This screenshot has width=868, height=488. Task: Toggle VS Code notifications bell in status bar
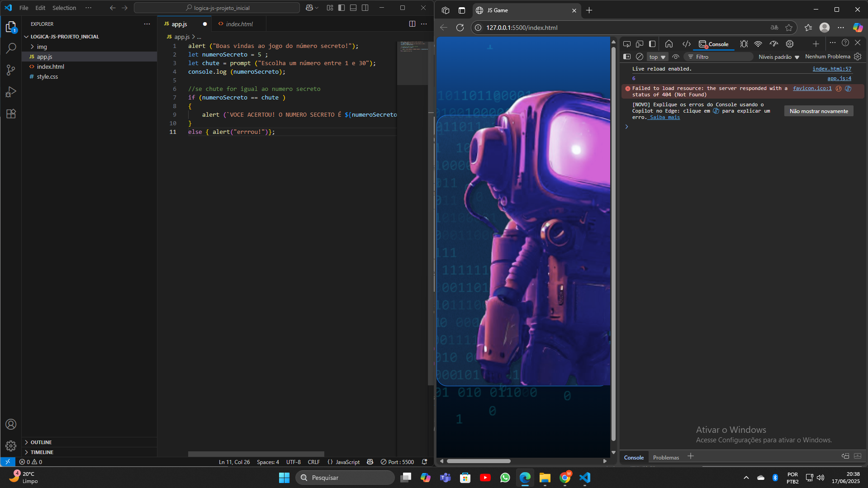pyautogui.click(x=424, y=462)
